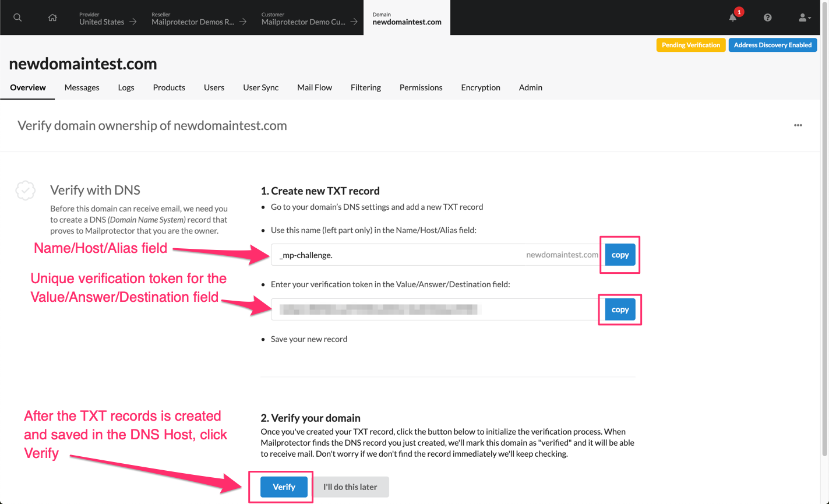Open the Logs tab

tap(126, 87)
